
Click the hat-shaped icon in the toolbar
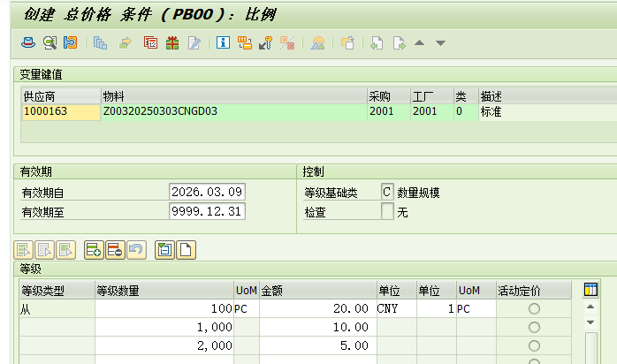[28, 42]
